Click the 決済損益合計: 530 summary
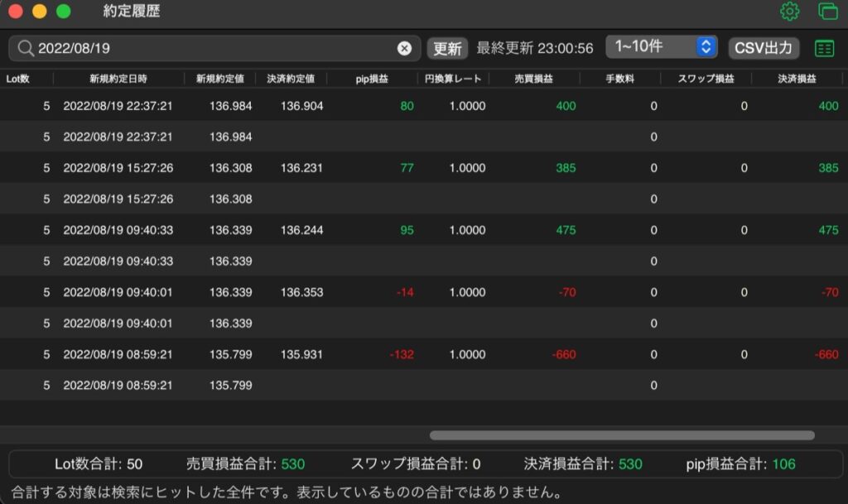848x504 pixels. [583, 464]
